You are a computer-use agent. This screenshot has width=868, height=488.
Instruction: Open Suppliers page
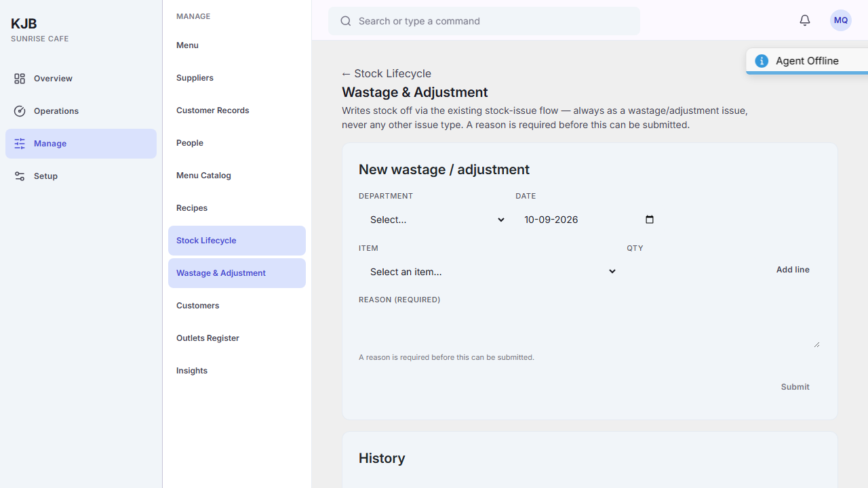237,78
